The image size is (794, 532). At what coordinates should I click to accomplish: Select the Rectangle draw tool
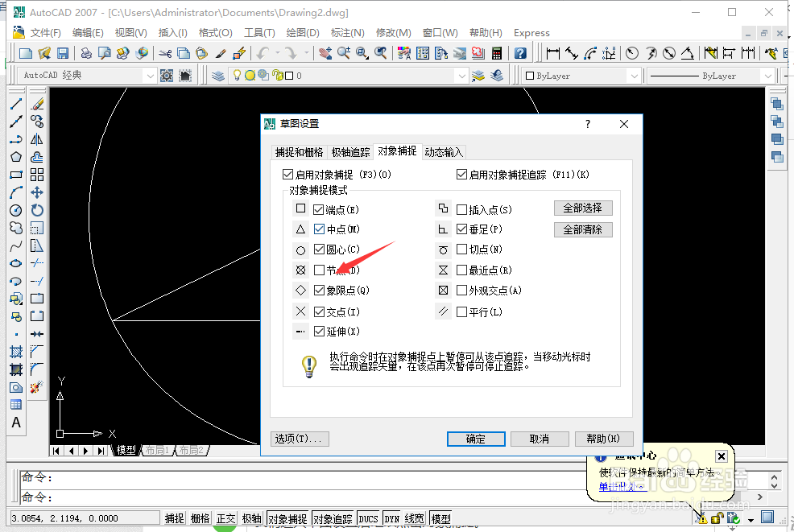(16, 175)
